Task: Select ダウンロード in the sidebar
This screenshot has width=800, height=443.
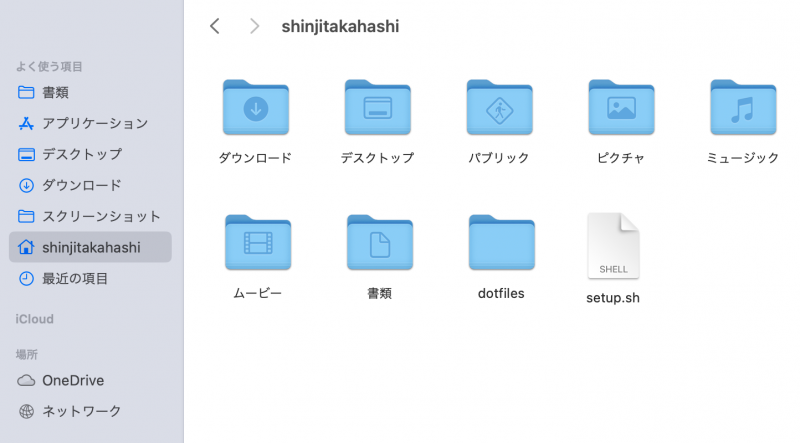Action: pos(81,185)
